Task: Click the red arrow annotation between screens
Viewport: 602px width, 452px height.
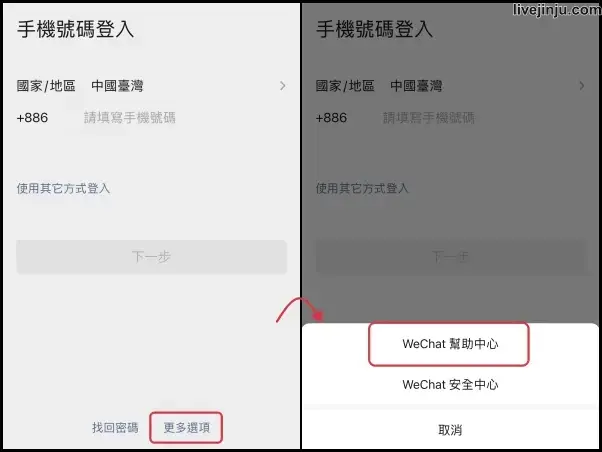Action: click(300, 310)
